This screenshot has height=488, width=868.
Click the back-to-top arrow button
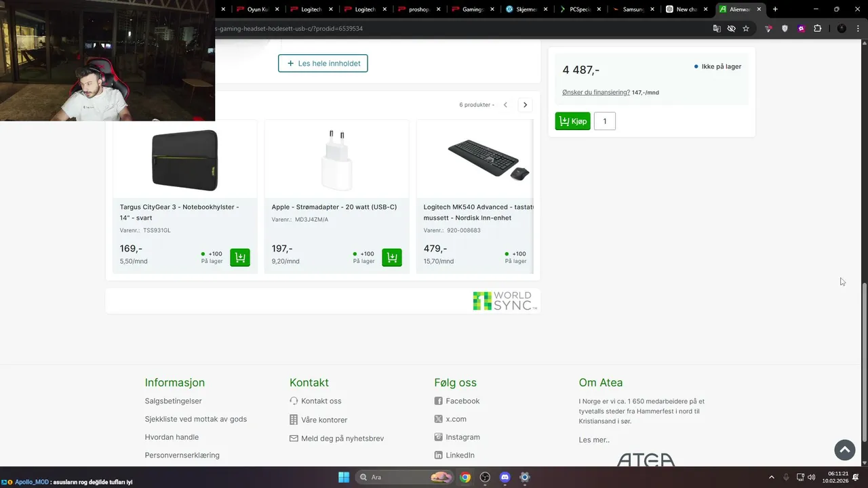845,449
